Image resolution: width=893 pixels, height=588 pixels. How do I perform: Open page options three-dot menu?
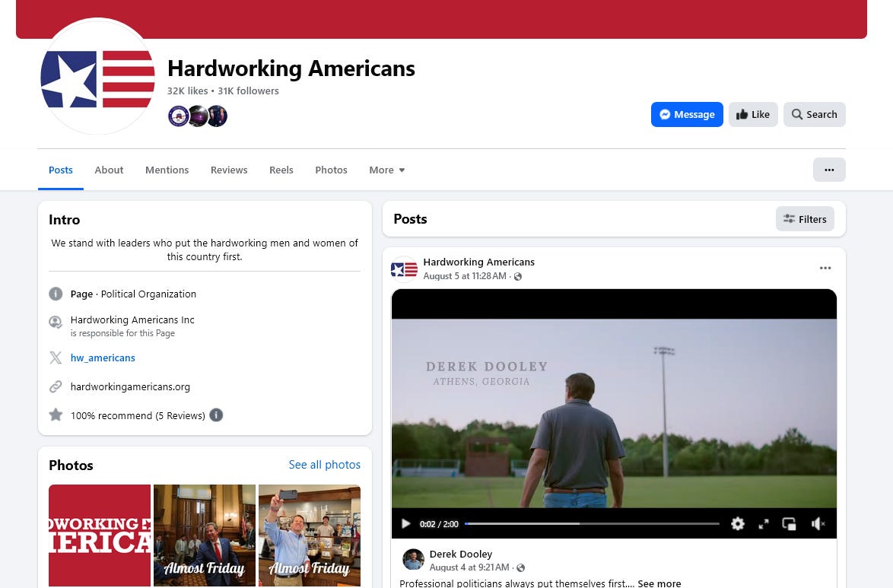coord(829,170)
